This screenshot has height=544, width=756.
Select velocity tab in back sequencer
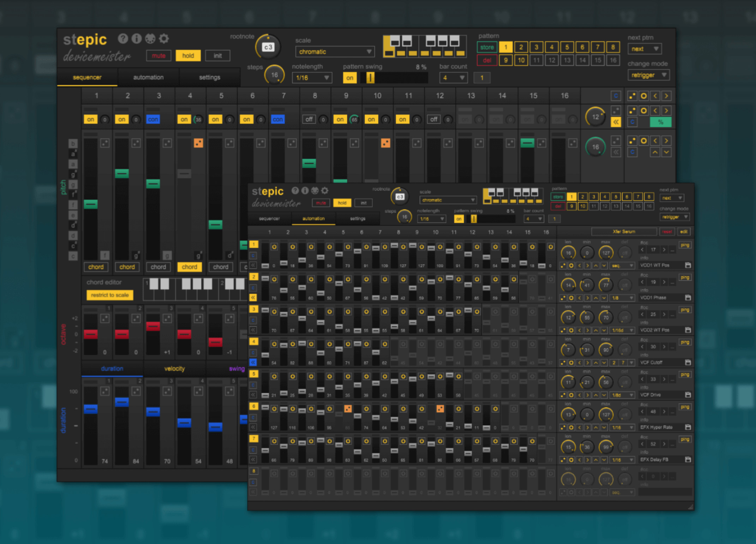point(174,369)
